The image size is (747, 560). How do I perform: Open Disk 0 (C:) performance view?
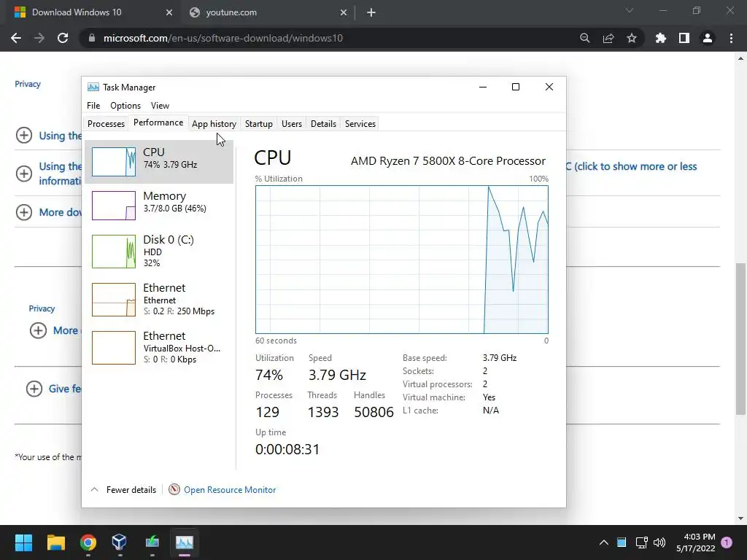[x=158, y=251]
